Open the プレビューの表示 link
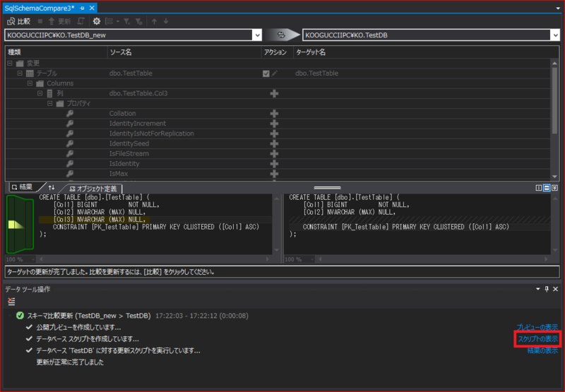565x392 pixels. tap(537, 327)
